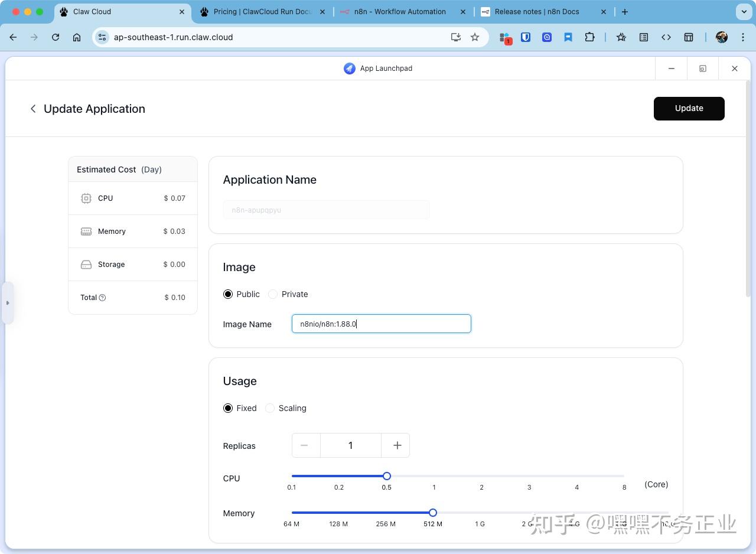This screenshot has width=756, height=554.
Task: Go to the browser home page
Action: point(77,37)
